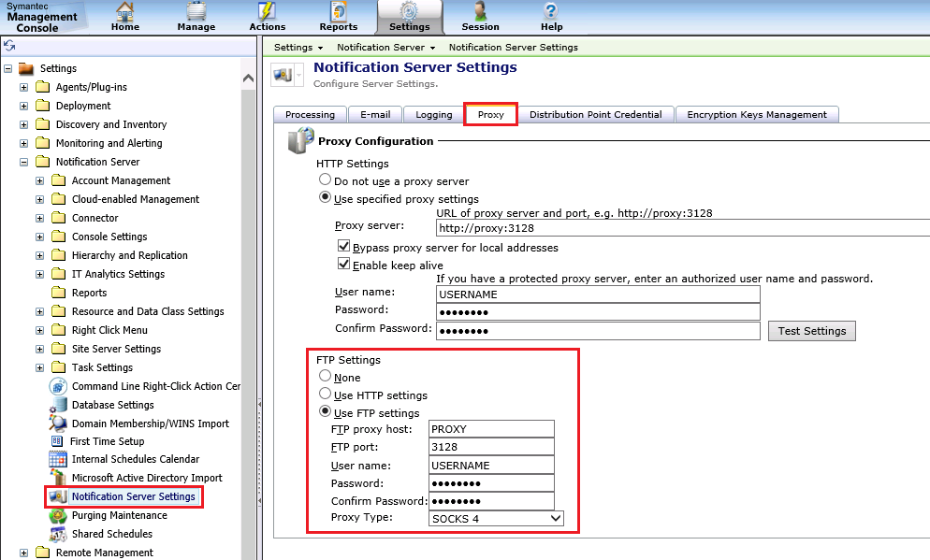Open the Help question mark icon
The width and height of the screenshot is (930, 560).
[551, 11]
